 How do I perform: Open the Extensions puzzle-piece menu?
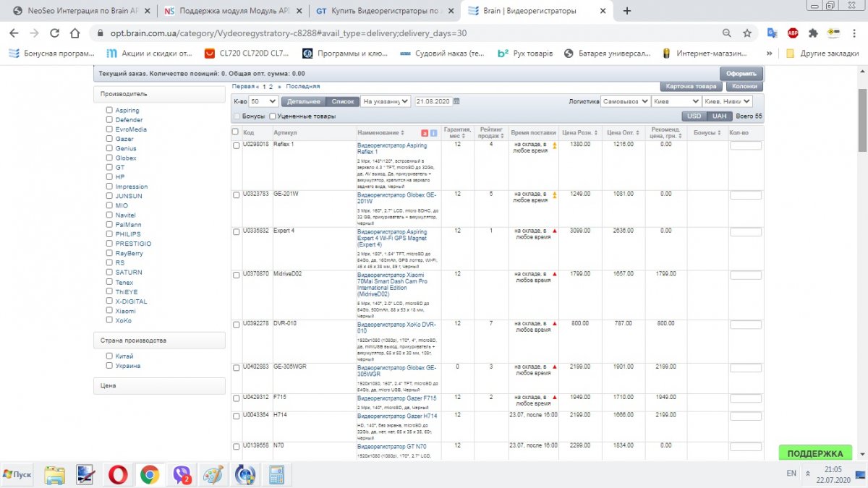point(813,33)
